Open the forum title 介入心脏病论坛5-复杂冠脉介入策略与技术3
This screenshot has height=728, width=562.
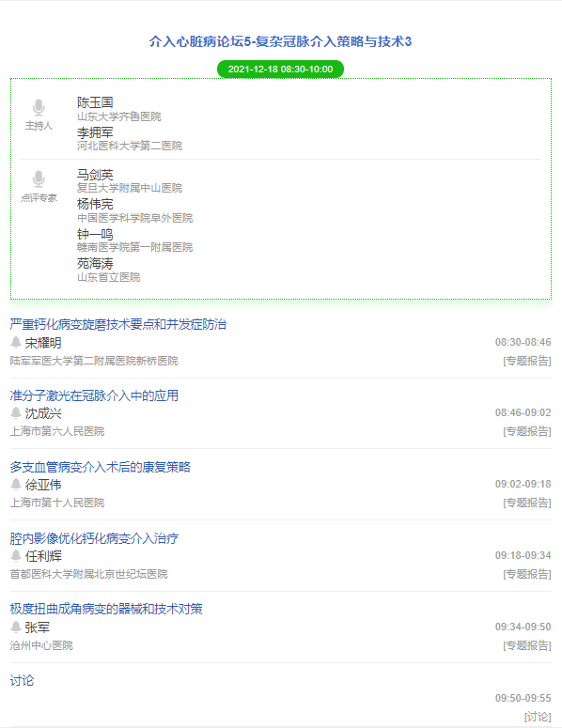[281, 41]
